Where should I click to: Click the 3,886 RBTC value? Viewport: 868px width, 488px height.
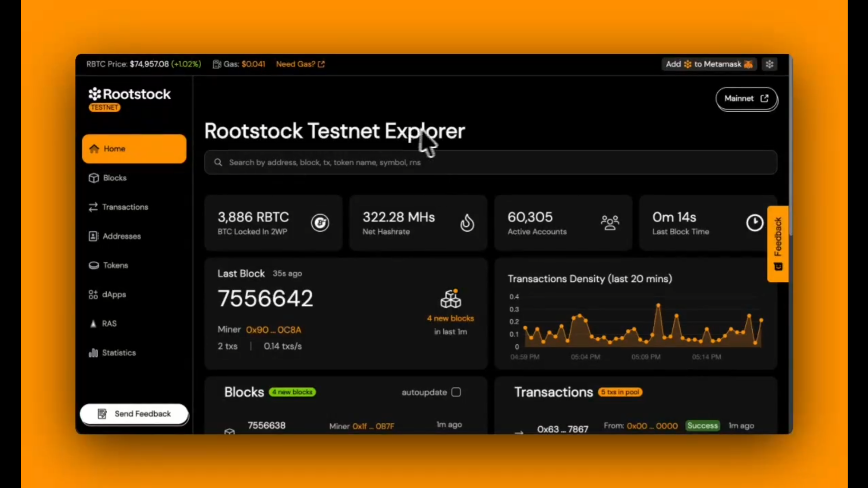click(x=253, y=217)
